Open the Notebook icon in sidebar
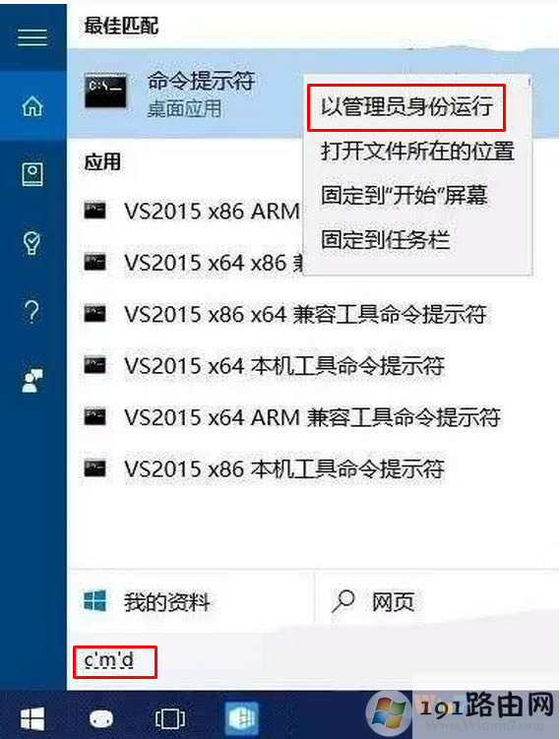 (x=32, y=175)
